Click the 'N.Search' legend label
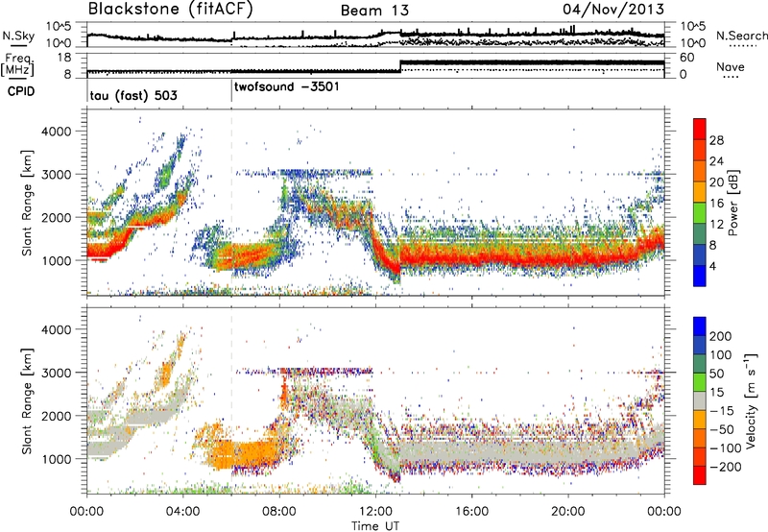 click(x=741, y=36)
